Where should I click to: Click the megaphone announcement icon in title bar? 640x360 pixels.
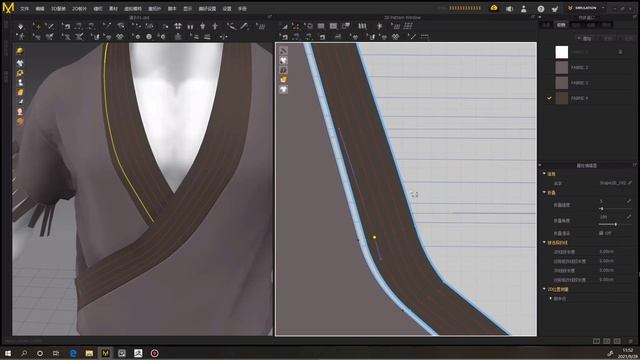[x=509, y=9]
